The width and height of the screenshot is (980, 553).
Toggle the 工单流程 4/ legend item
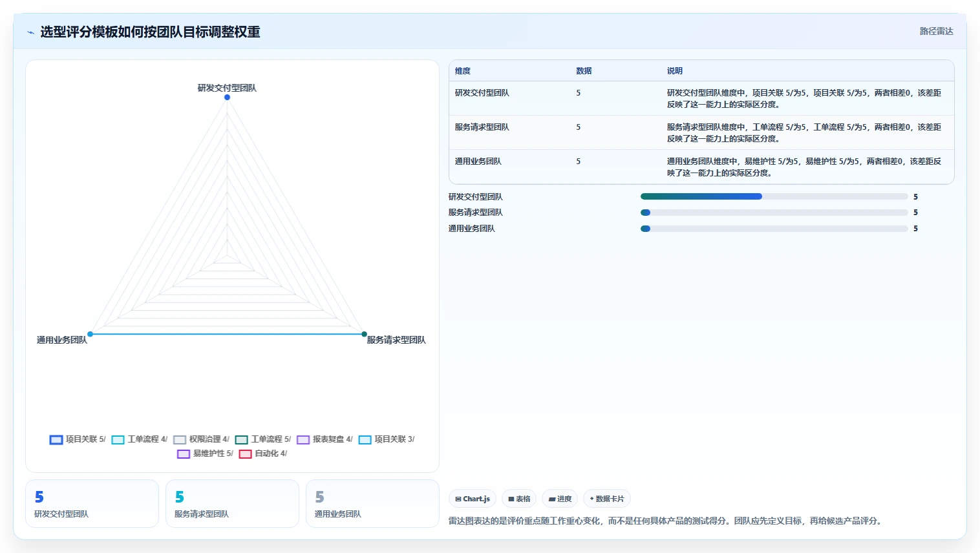(140, 439)
